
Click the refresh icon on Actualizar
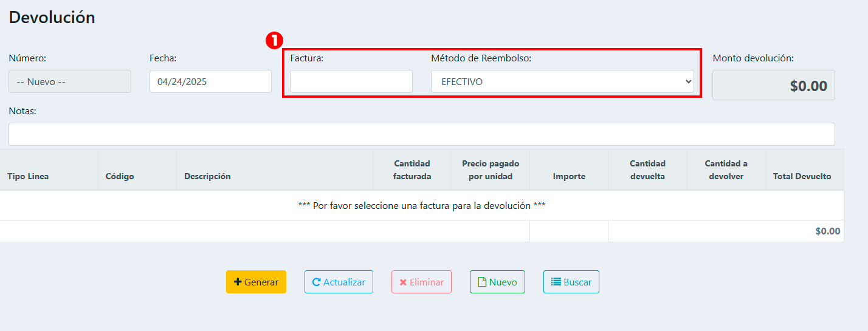point(316,282)
